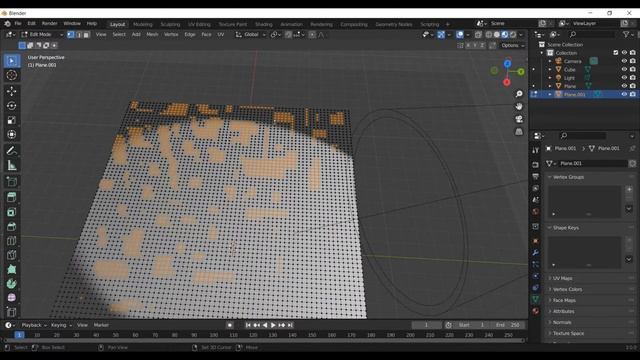The image size is (640, 360).
Task: Select the Bevel tool
Action: 12,227
